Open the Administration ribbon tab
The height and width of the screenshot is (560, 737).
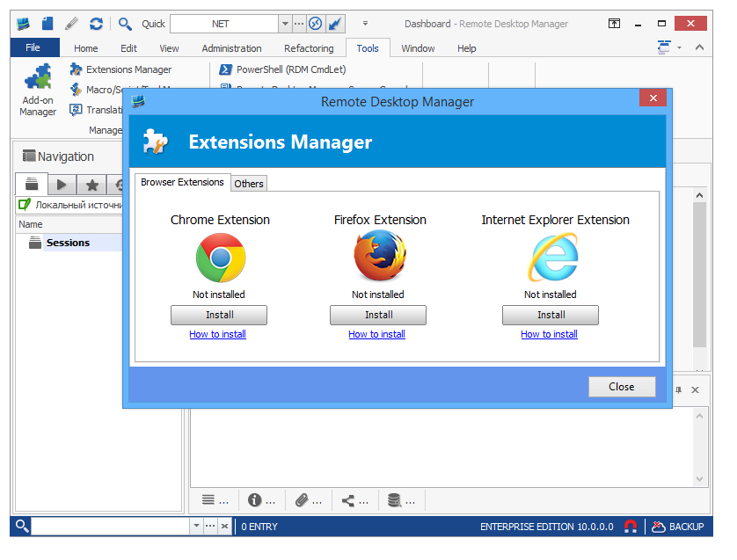(231, 48)
